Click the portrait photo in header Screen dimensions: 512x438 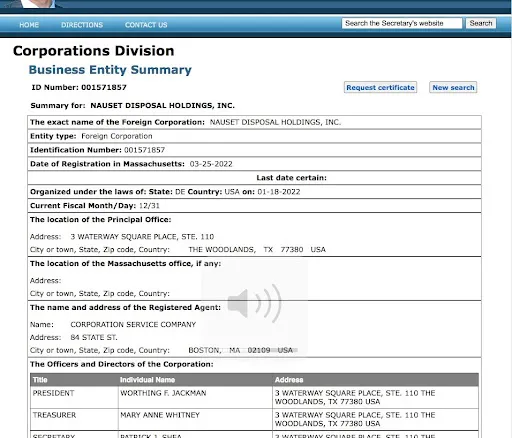pos(37,4)
